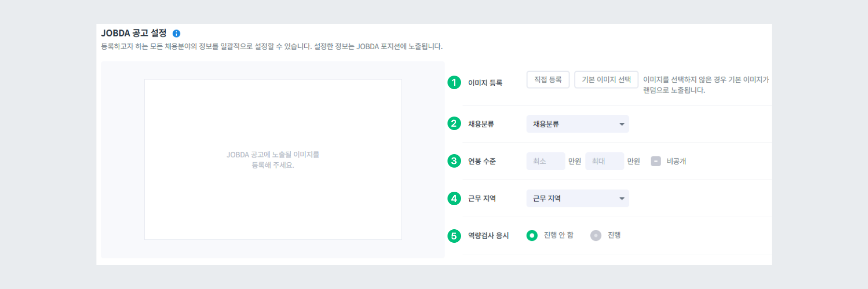Image resolution: width=868 pixels, height=289 pixels.
Task: Click the 직접 등록 button
Action: 548,79
